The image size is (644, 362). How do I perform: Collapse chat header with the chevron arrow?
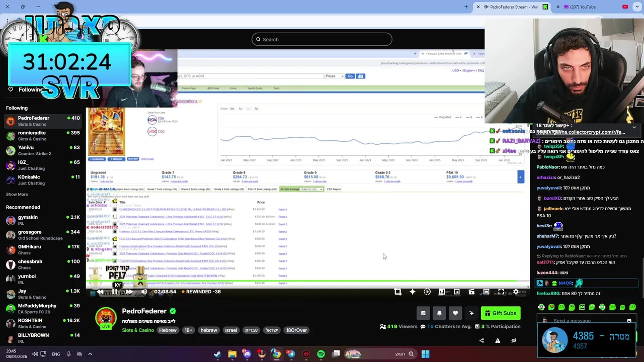click(634, 127)
